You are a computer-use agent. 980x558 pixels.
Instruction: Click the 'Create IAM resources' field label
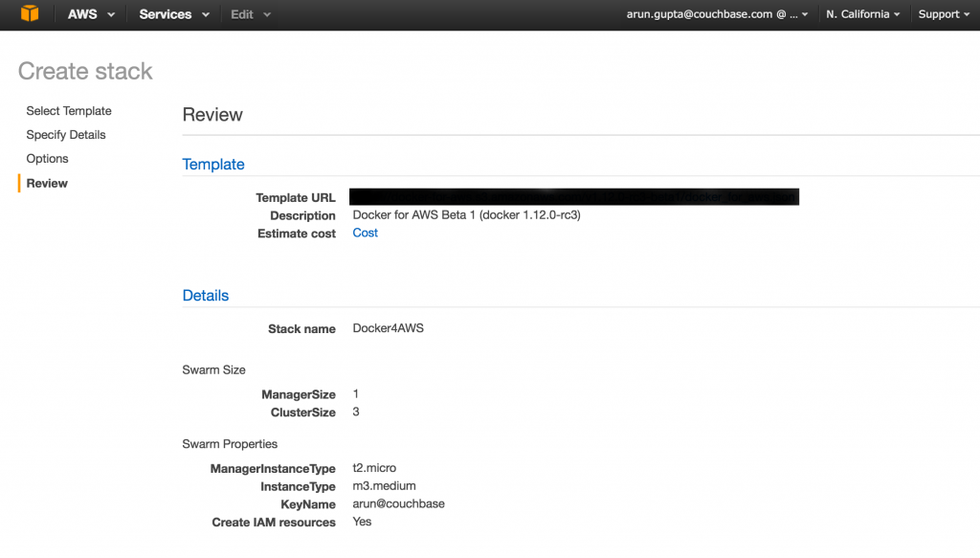click(x=274, y=523)
